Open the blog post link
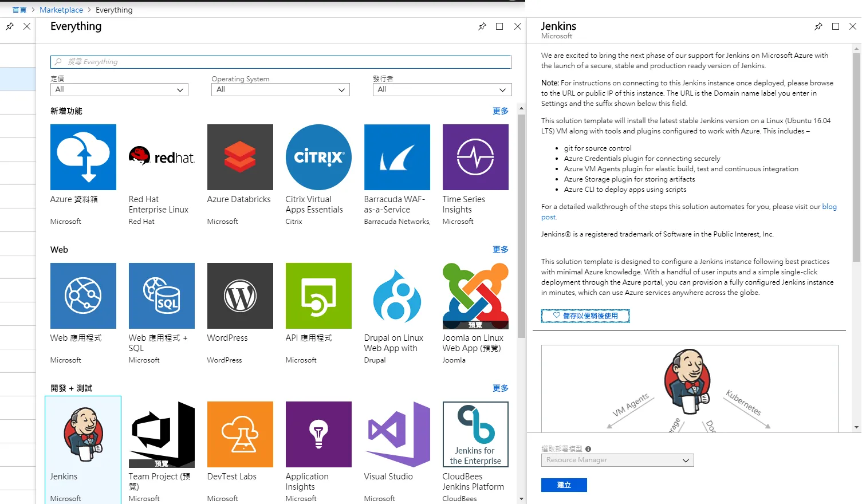This screenshot has width=862, height=504. tap(829, 207)
